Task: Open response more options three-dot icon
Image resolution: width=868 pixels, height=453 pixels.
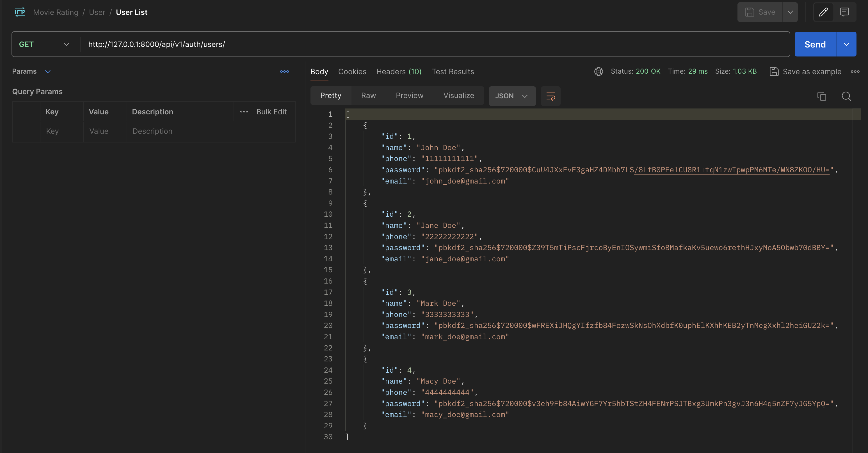Action: pyautogui.click(x=855, y=71)
